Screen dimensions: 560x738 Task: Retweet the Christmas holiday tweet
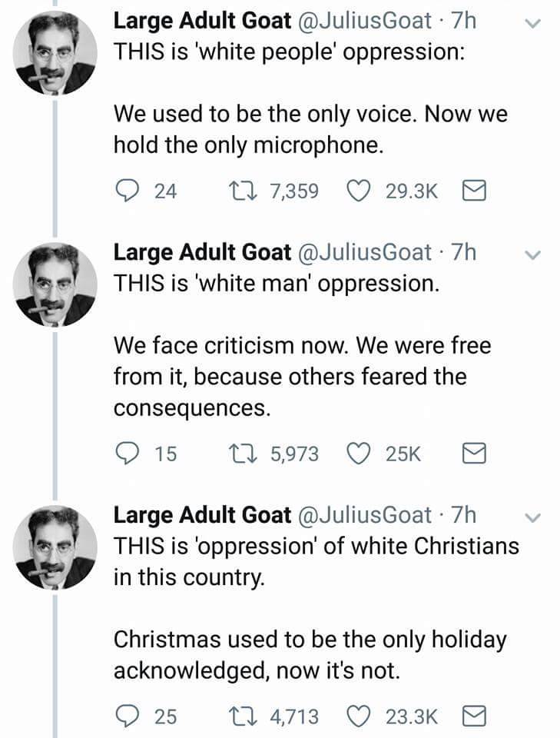pyautogui.click(x=235, y=716)
